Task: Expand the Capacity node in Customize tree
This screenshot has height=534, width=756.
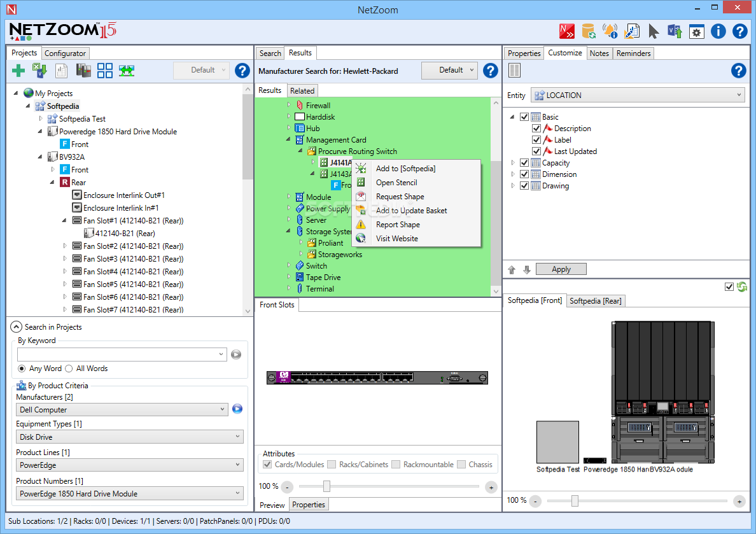Action: click(x=512, y=163)
